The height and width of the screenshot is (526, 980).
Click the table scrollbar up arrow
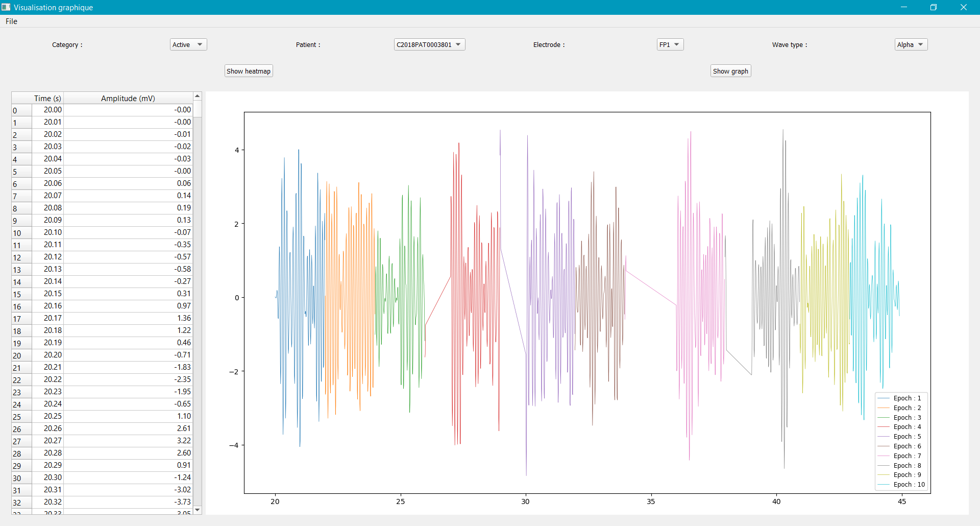[198, 96]
